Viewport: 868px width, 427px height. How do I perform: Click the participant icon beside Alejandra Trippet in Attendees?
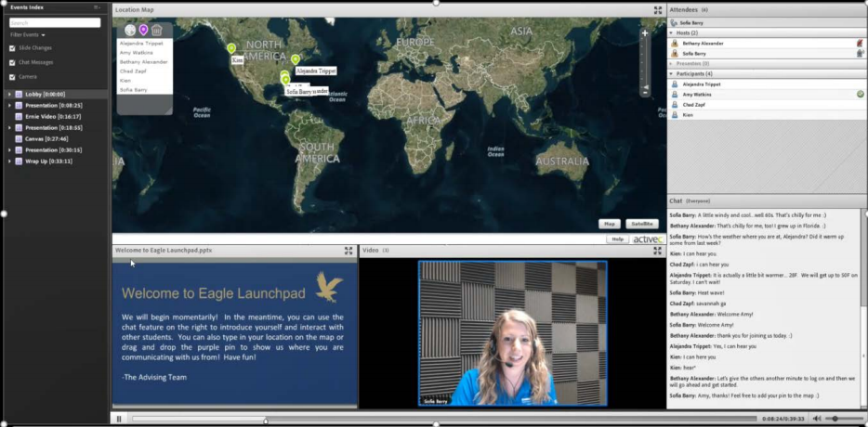tap(675, 84)
